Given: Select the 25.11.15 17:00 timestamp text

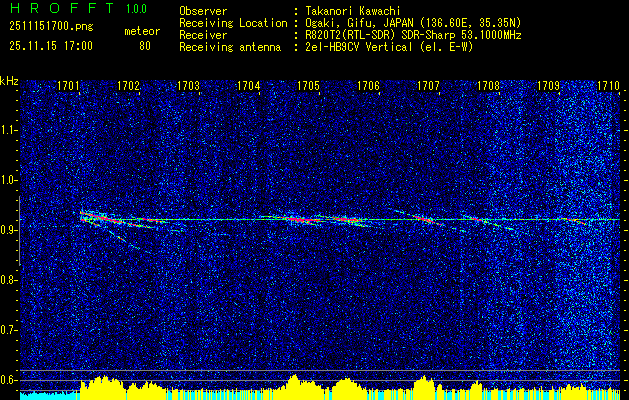Looking at the screenshot, I should pos(49,45).
